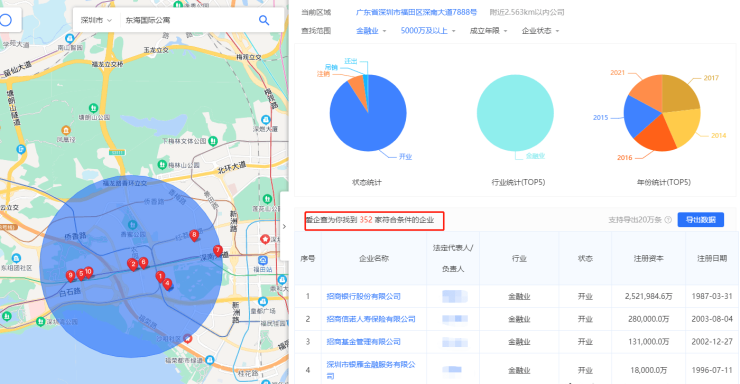
Task: Select map marker number 7
Action: coord(218,251)
